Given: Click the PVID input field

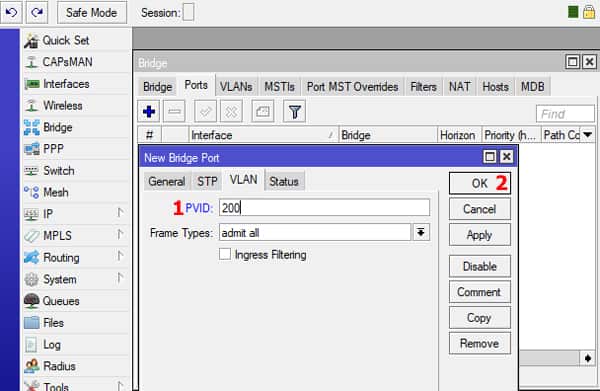Looking at the screenshot, I should tap(324, 208).
